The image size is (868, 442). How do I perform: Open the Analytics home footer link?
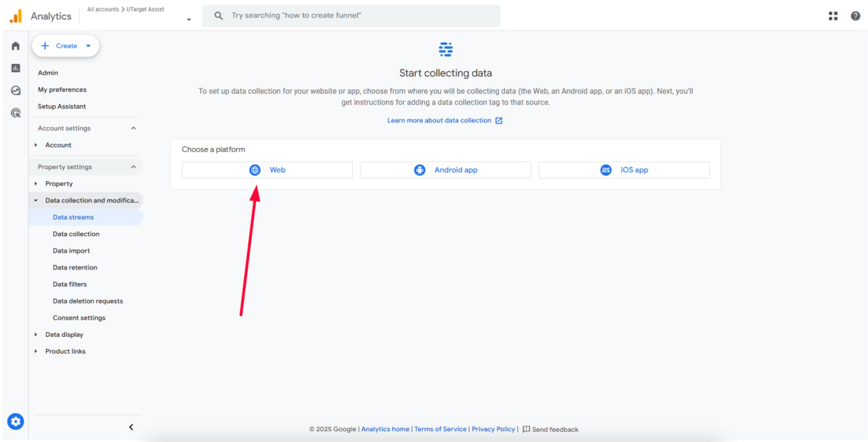[385, 429]
